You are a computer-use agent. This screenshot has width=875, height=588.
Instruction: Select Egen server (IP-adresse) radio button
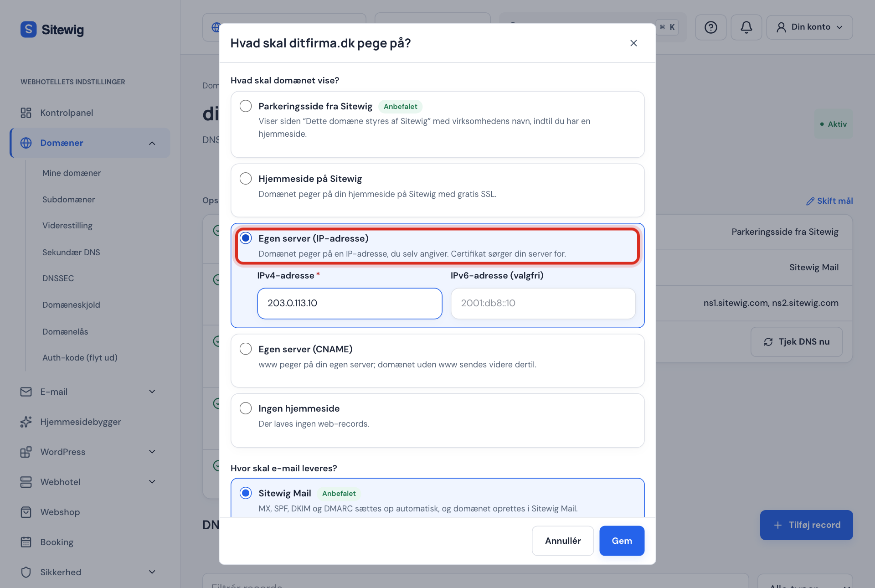pyautogui.click(x=246, y=238)
